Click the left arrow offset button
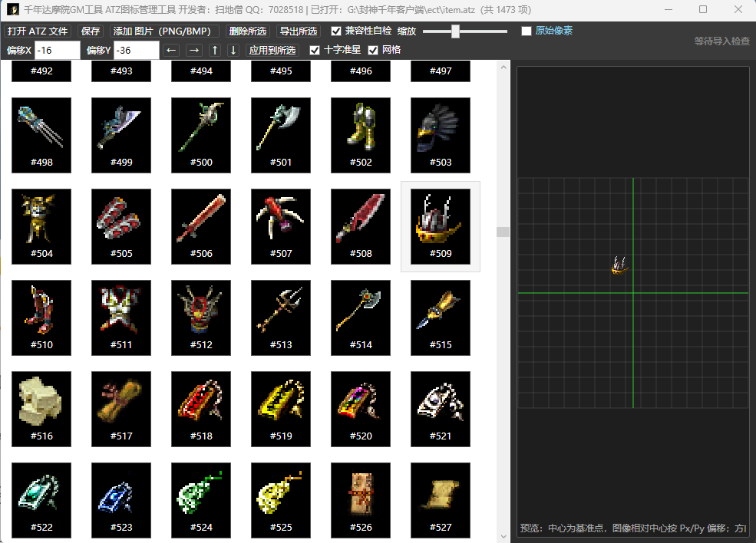The height and width of the screenshot is (543, 756). (x=172, y=50)
